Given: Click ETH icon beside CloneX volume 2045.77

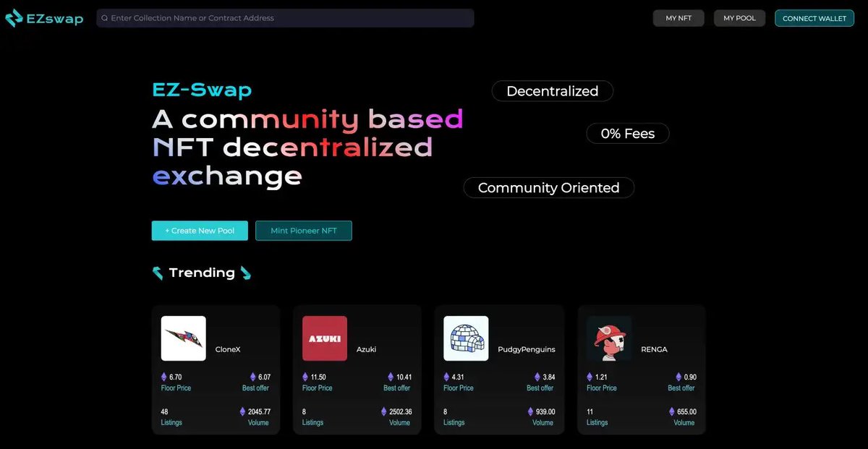Looking at the screenshot, I should [x=242, y=411].
